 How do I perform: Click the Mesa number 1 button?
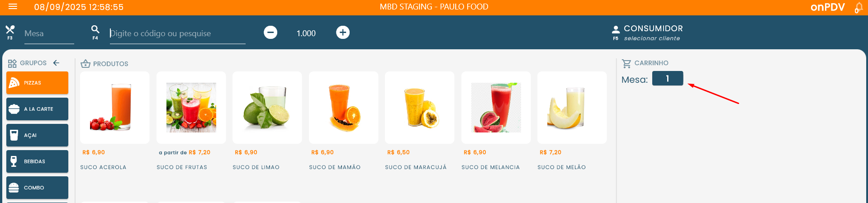coord(667,79)
